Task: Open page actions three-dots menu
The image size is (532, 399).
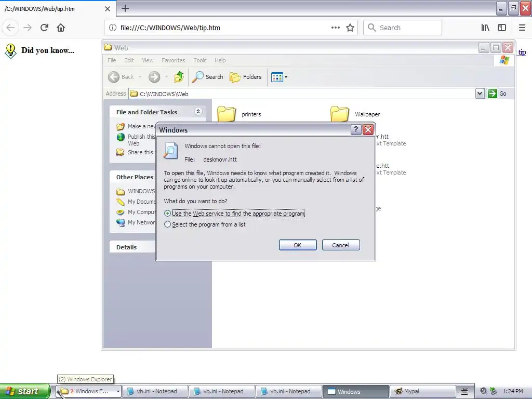Action: pyautogui.click(x=335, y=28)
